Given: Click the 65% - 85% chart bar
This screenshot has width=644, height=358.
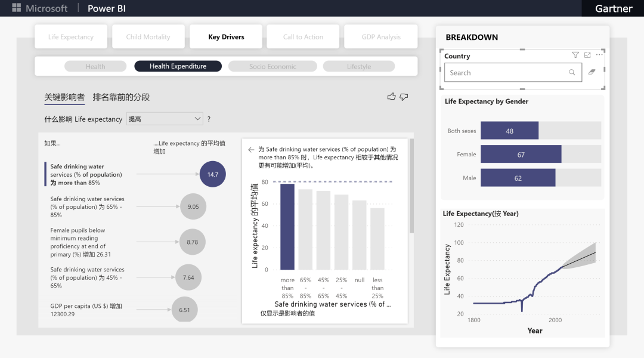Looking at the screenshot, I should (305, 229).
